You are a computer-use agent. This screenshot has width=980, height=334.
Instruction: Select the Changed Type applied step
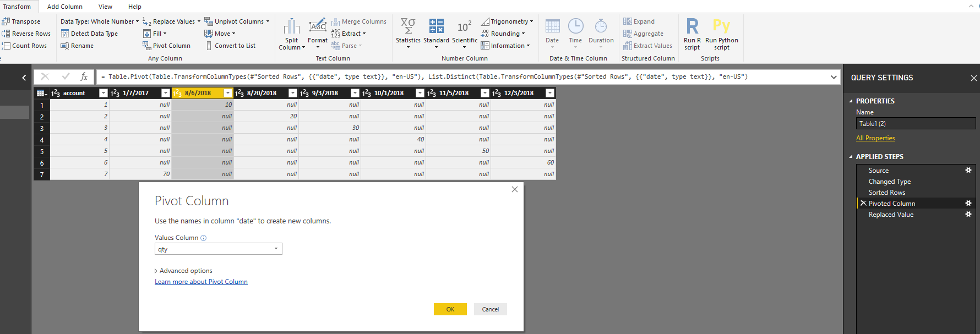click(x=890, y=182)
